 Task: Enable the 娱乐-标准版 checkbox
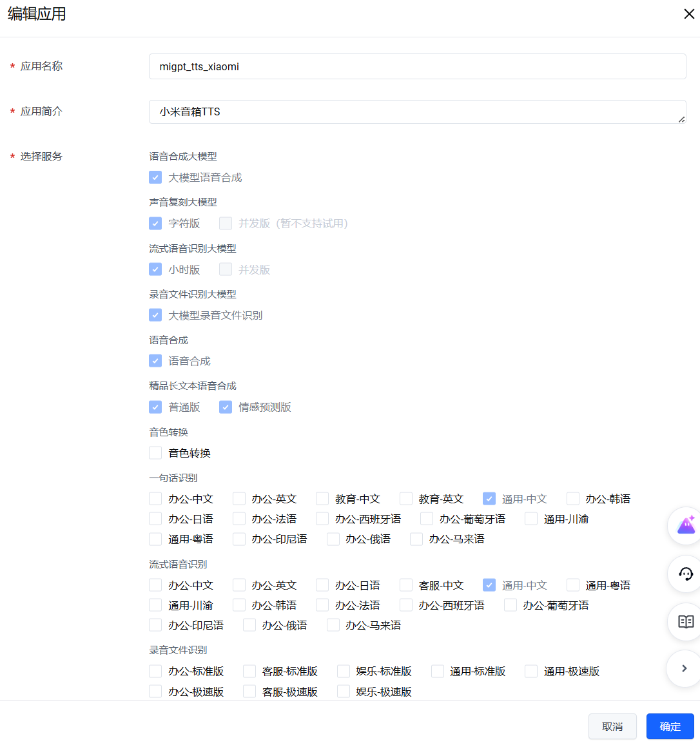pos(343,672)
